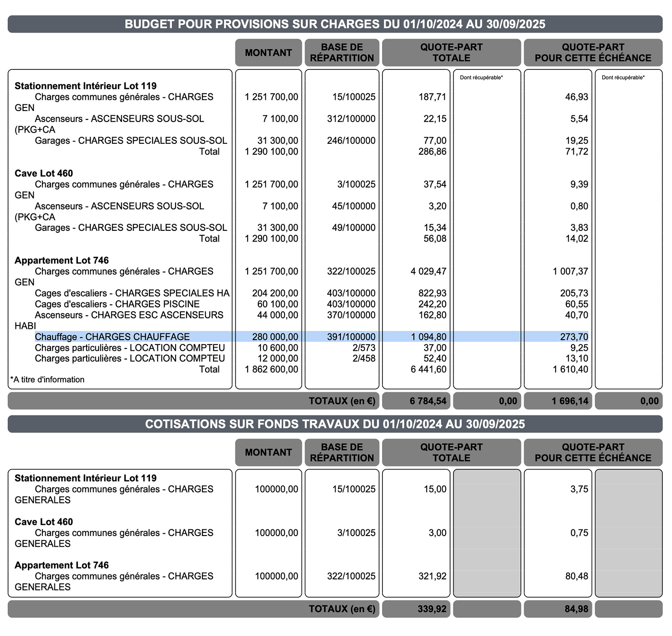Screen dimensions: 672x636
Task: Select Cages d'escaliers - CHARGES PISCINE line
Action: [117, 304]
